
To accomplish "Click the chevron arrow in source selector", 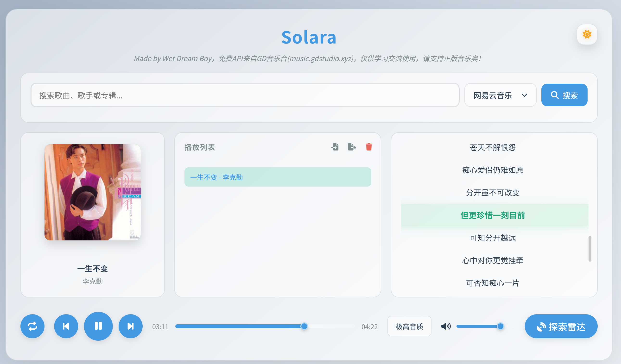I will pos(524,95).
